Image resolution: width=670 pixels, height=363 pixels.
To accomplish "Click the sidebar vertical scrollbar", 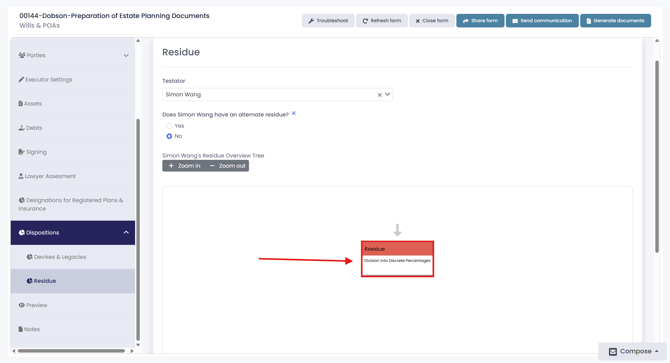I will pyautogui.click(x=138, y=230).
